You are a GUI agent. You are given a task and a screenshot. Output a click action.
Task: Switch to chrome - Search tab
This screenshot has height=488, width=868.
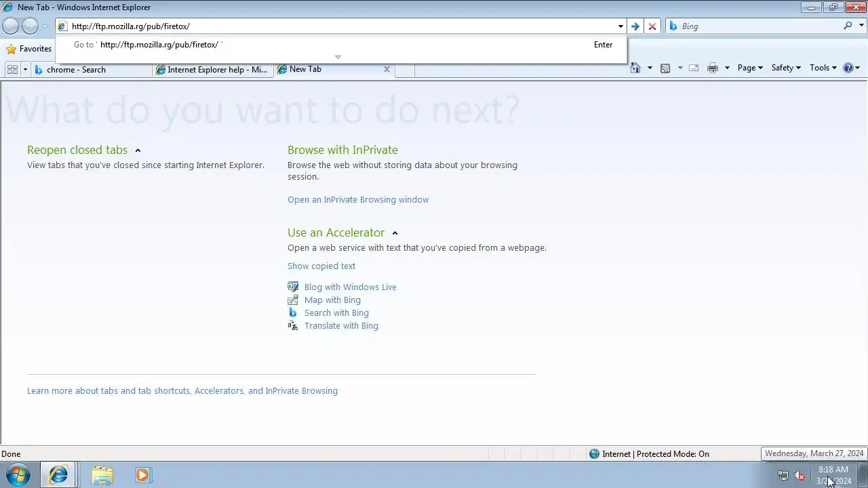(92, 69)
